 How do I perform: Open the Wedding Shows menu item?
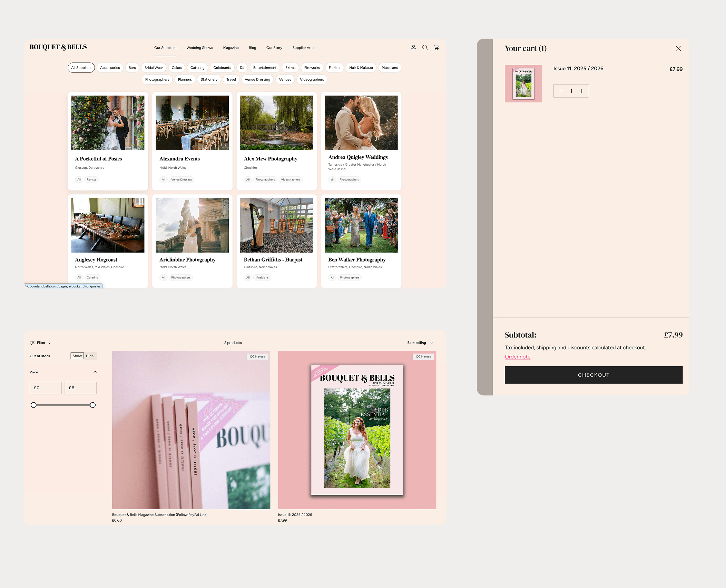pos(199,48)
